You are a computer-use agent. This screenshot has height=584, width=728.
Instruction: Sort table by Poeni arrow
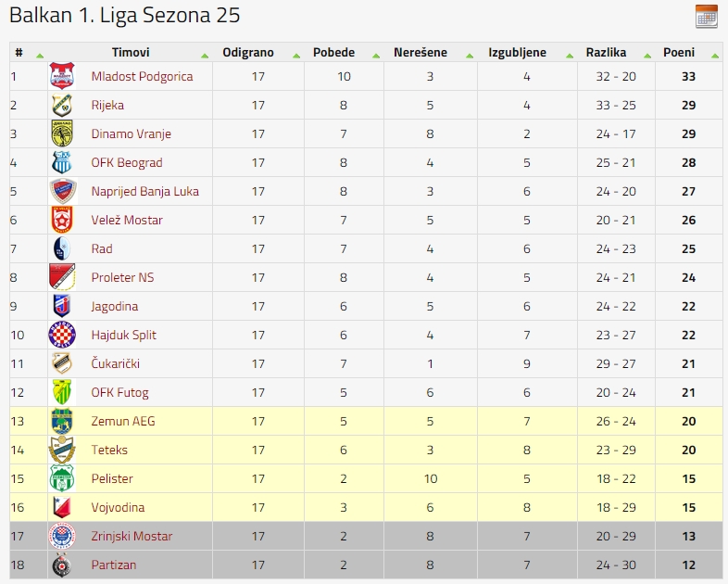click(x=714, y=56)
